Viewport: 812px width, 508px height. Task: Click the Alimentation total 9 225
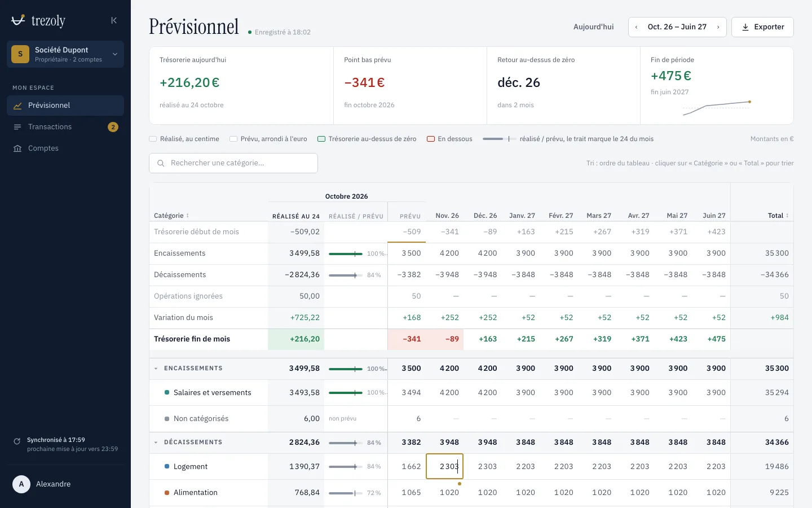(779, 493)
